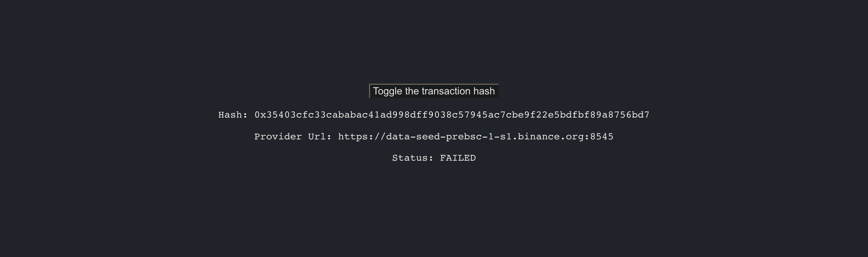Open the data-seed-prebsc-1-s1.binance.org provider URL
Viewport: 868px width, 257px height.
pos(475,136)
